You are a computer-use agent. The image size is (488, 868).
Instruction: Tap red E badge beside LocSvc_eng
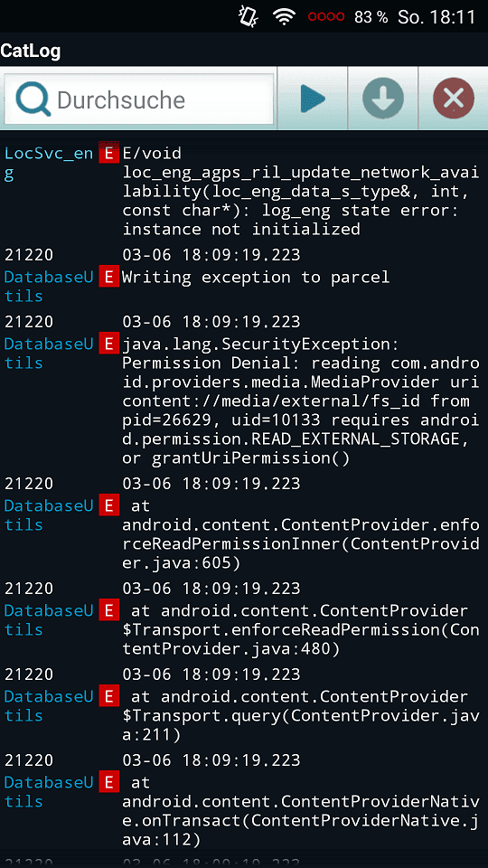coord(109,154)
